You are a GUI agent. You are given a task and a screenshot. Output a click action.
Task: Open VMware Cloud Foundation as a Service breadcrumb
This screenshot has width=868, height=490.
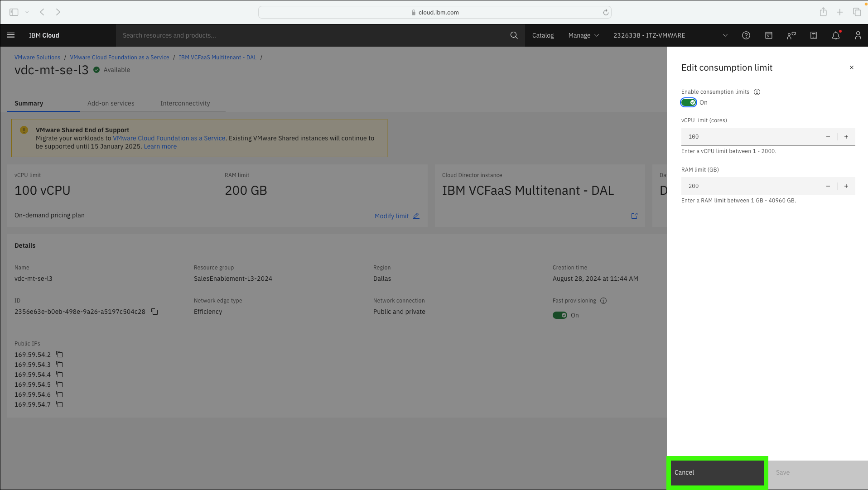(x=120, y=58)
